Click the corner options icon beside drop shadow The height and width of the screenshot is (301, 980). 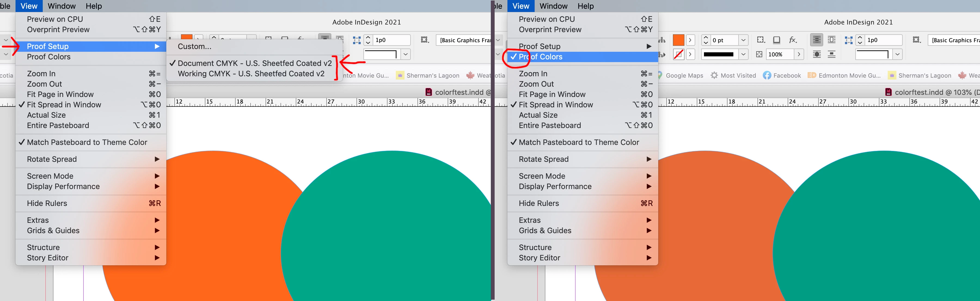click(x=761, y=40)
